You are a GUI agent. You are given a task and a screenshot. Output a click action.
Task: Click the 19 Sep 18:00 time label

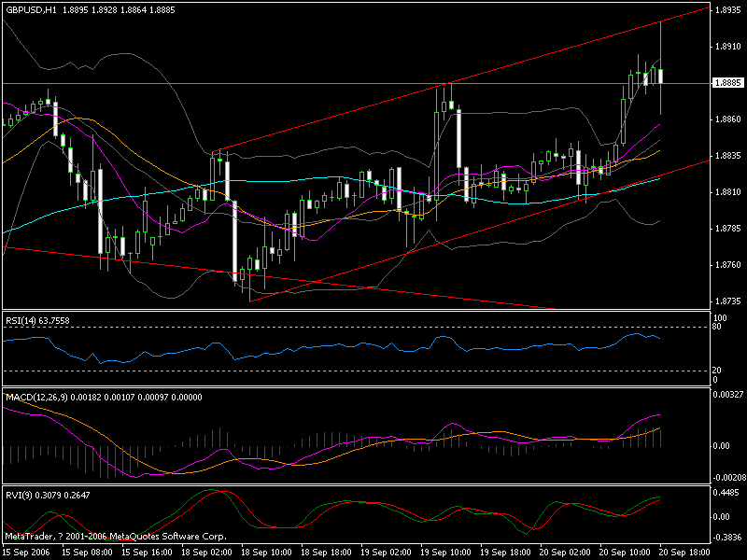point(506,553)
